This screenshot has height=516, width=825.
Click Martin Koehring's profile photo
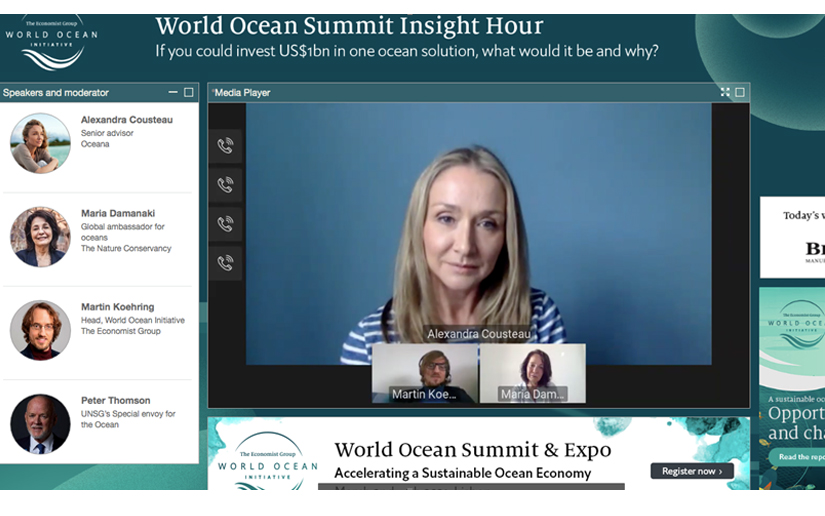(x=41, y=330)
